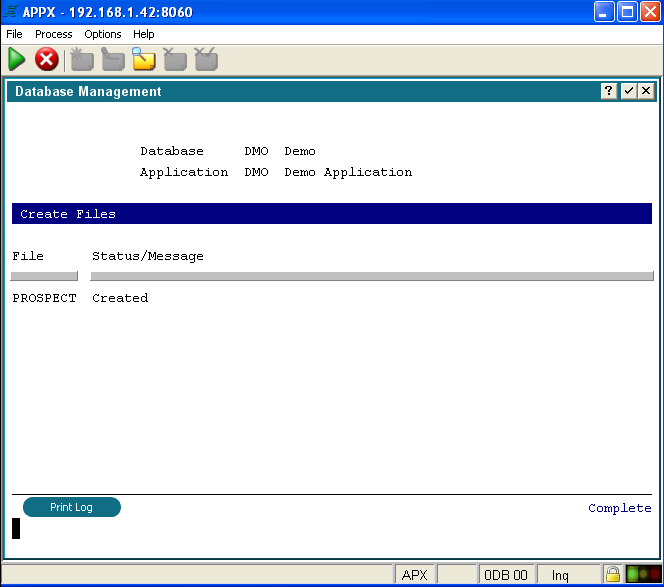Click the Inq mode status bar cell
Image resolution: width=664 pixels, height=587 pixels.
click(560, 575)
